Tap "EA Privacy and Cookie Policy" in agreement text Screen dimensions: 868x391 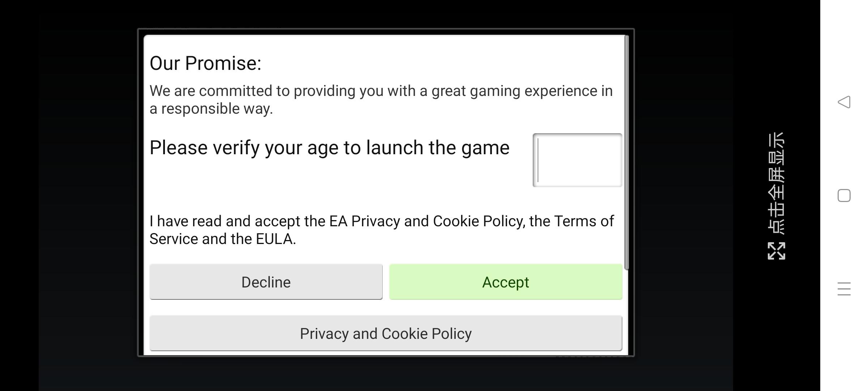[426, 221]
